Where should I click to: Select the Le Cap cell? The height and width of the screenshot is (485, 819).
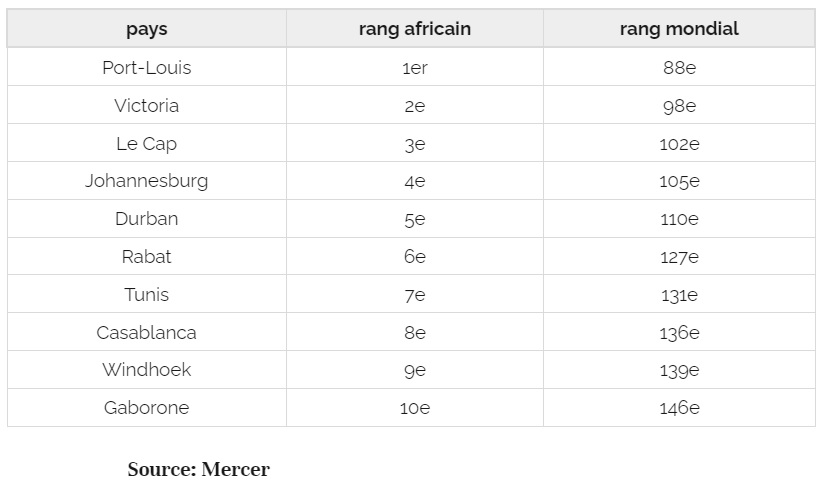146,144
